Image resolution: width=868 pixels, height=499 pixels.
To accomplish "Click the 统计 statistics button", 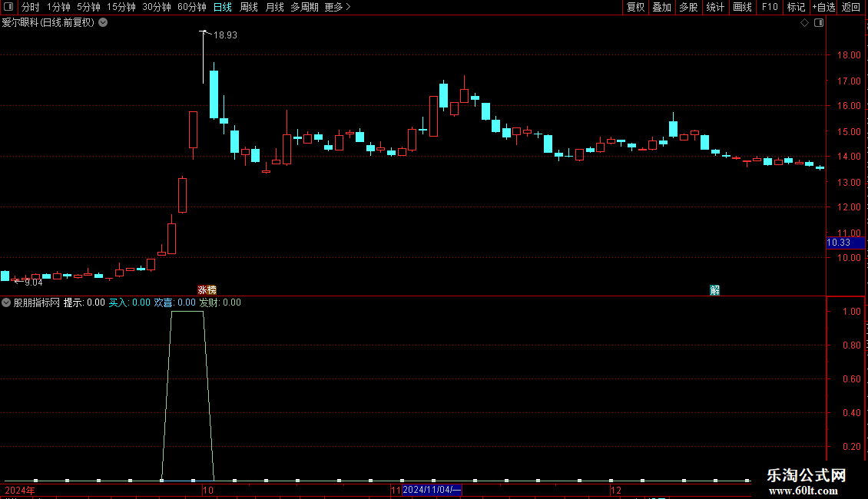I will 715,7.
